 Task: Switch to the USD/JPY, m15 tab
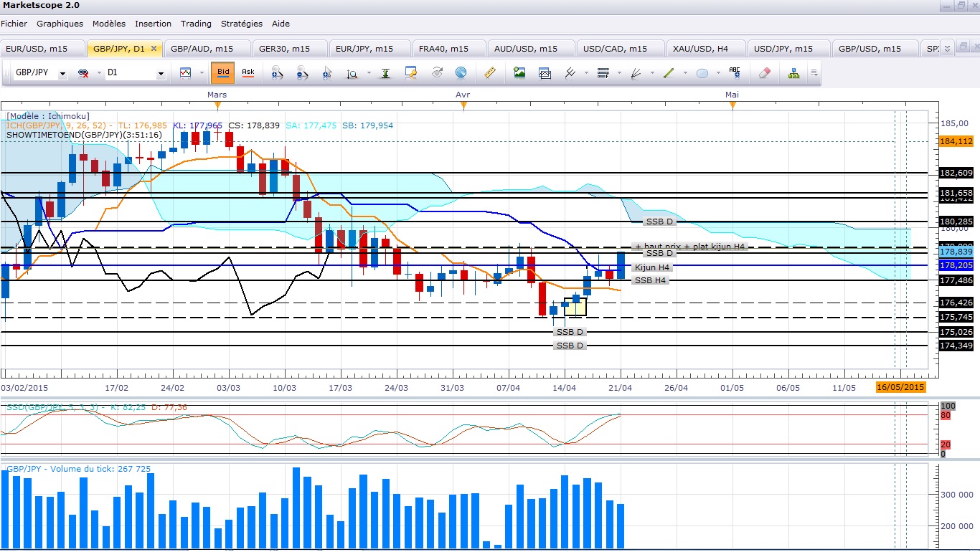(x=788, y=49)
